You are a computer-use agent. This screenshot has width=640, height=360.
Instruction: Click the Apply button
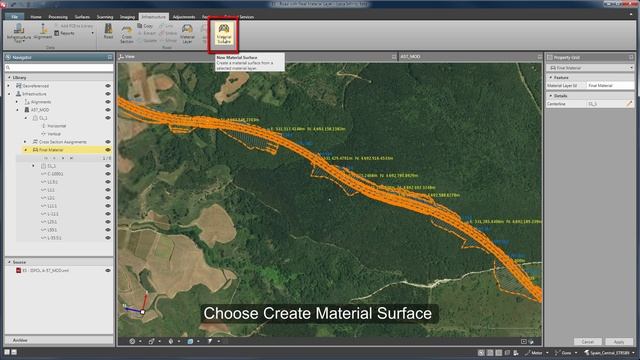click(x=619, y=342)
